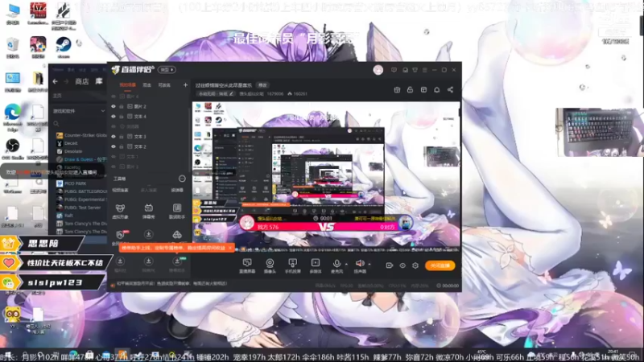Toggle visibility eye of 文本 4 layer
The image size is (644, 362).
pyautogui.click(x=114, y=117)
